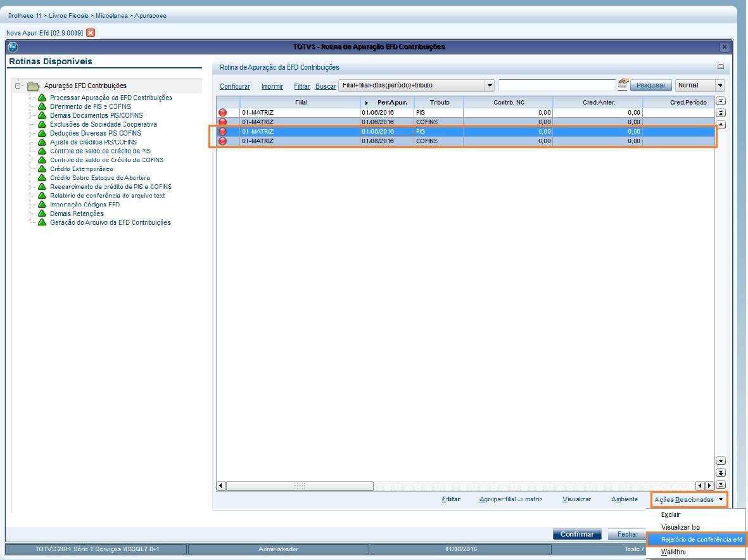Click green icon for Ressarcimento de crédito de PIS e COFINS

(42, 187)
